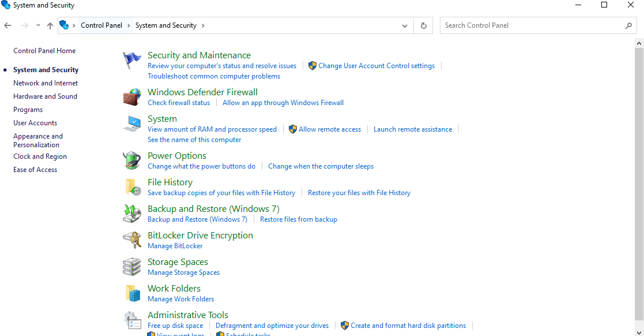Open the File History heading link
This screenshot has height=336, width=644.
(170, 182)
